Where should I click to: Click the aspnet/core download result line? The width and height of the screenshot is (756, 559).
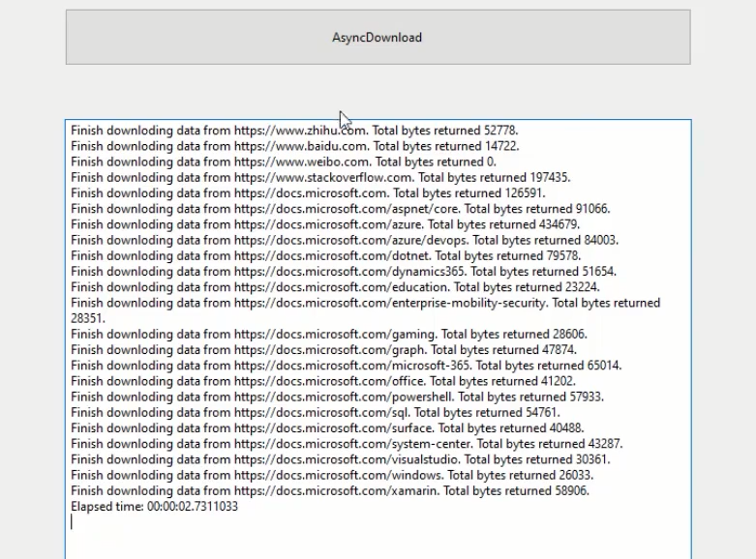point(341,209)
